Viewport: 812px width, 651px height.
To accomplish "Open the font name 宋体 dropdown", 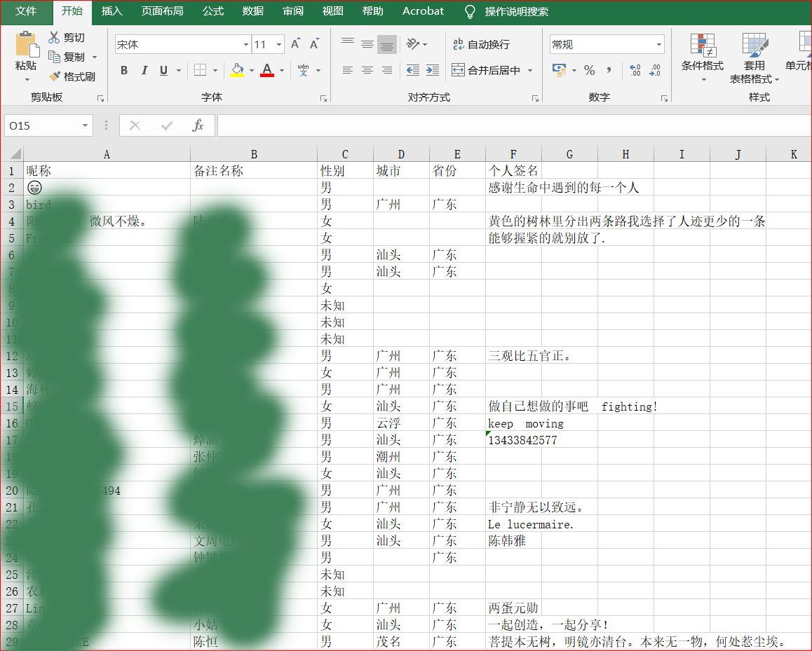I will coord(246,45).
